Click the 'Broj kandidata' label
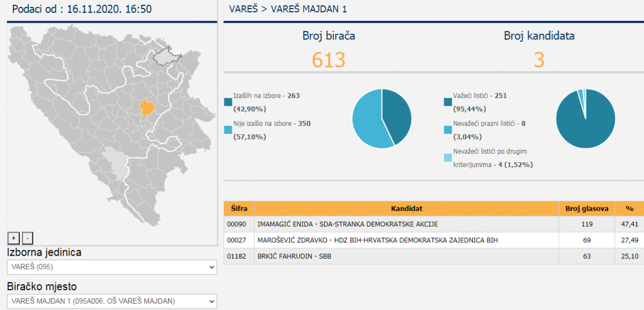 tap(539, 36)
